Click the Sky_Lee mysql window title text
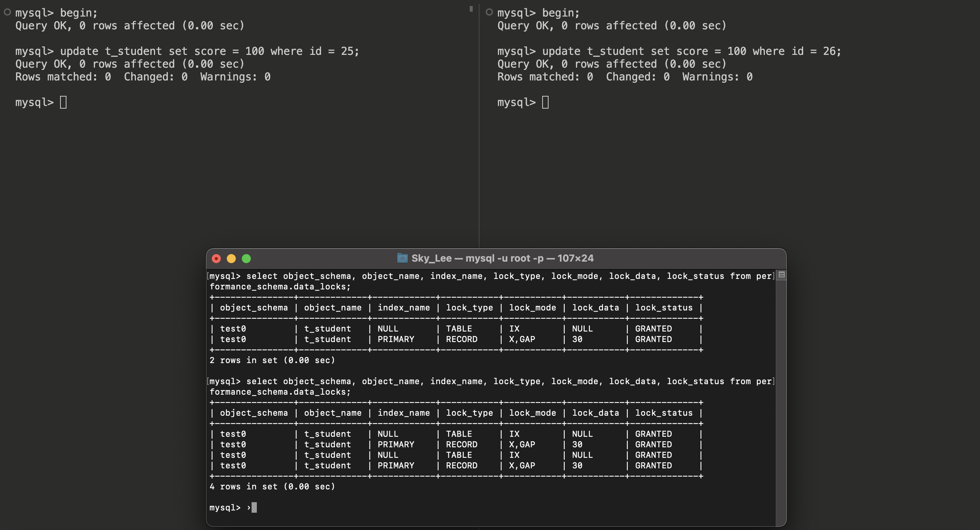Viewport: 980px width, 530px height. [502, 258]
